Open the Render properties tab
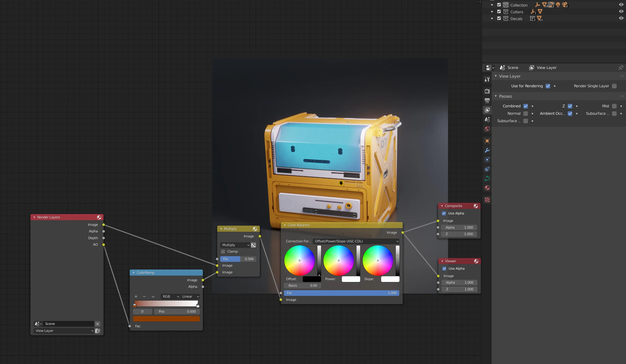 pos(487,91)
